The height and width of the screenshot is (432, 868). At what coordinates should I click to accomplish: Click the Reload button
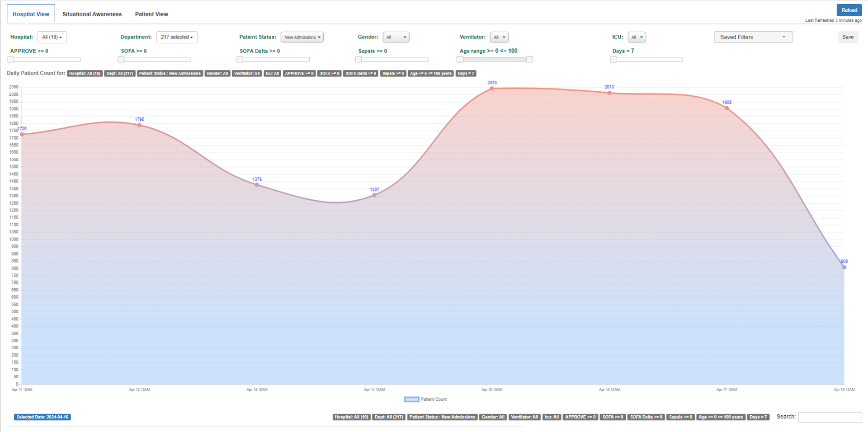click(x=849, y=10)
